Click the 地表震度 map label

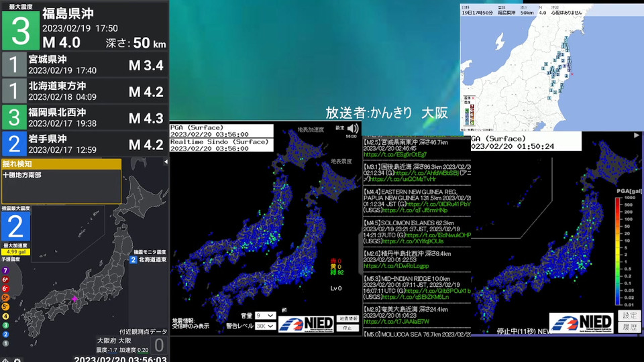pyautogui.click(x=341, y=162)
